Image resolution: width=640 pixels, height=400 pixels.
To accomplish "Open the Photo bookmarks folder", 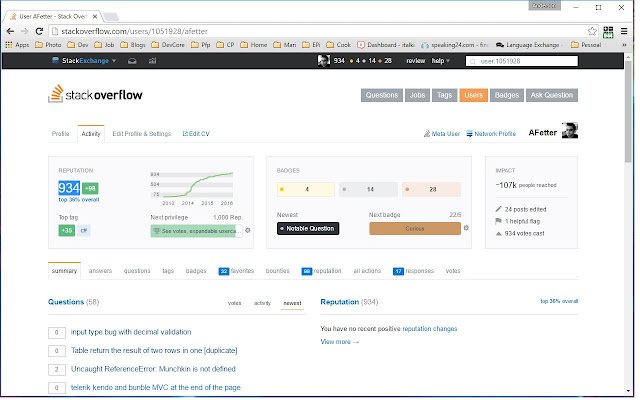I will coord(48,45).
